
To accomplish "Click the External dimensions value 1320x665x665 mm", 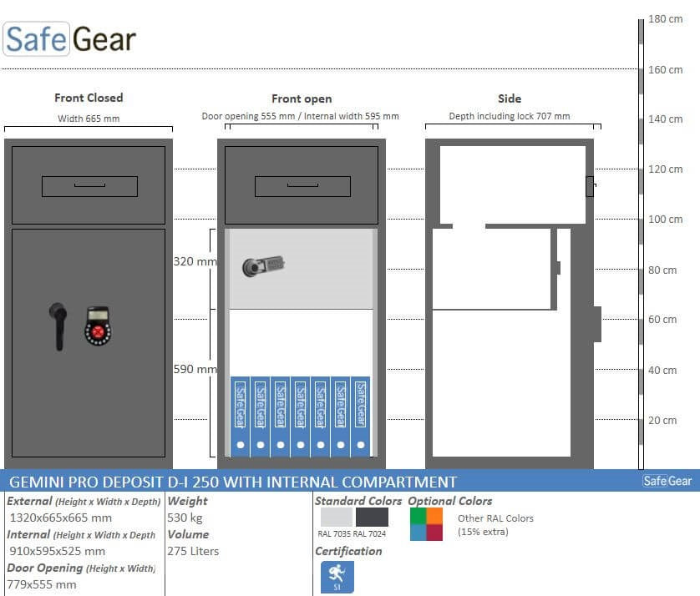I will tap(61, 518).
